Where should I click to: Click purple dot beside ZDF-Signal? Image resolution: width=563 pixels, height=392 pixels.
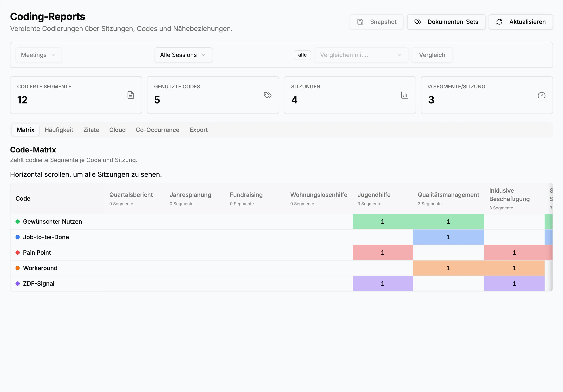coord(18,283)
